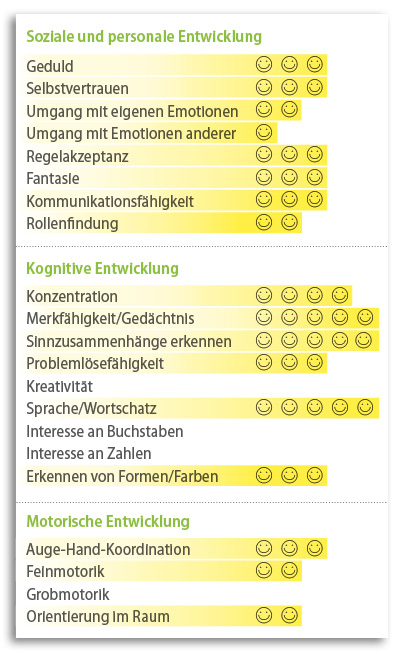Image resolution: width=394 pixels, height=655 pixels.
Task: Select first smiley for Orientierung im Raum
Action: 264,615
